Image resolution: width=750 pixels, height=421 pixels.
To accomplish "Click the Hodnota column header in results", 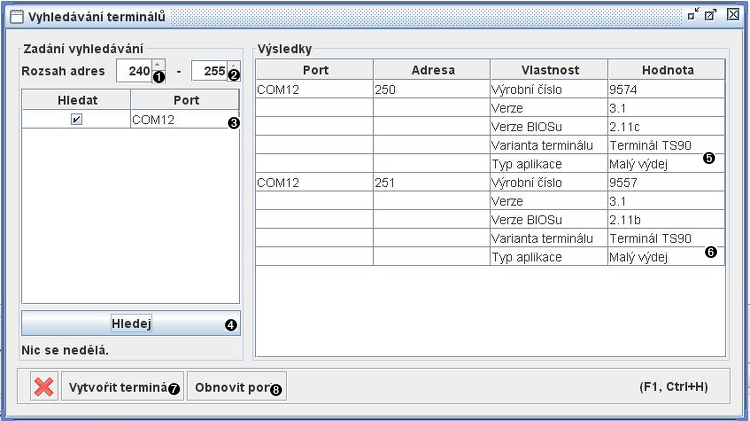I will [x=666, y=70].
